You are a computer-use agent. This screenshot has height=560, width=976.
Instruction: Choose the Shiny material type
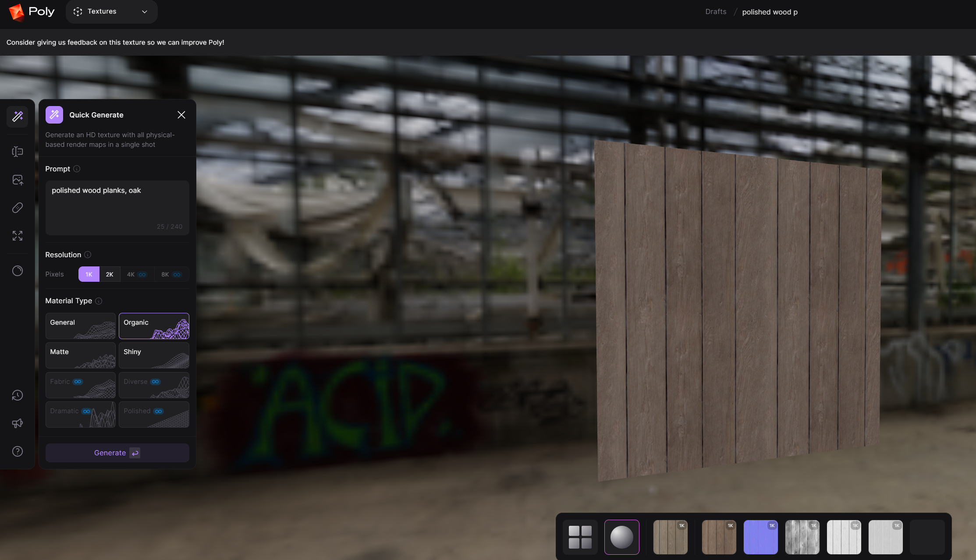(154, 355)
